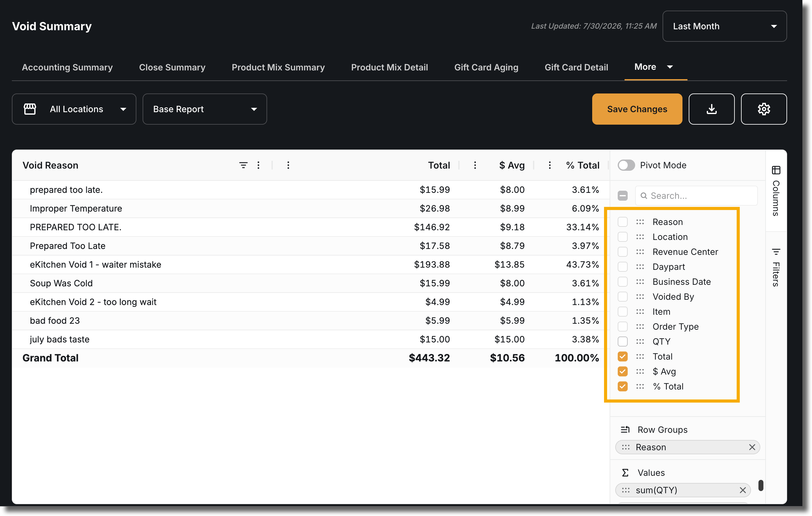
Task: Click the Columns side panel icon
Action: pyautogui.click(x=776, y=170)
